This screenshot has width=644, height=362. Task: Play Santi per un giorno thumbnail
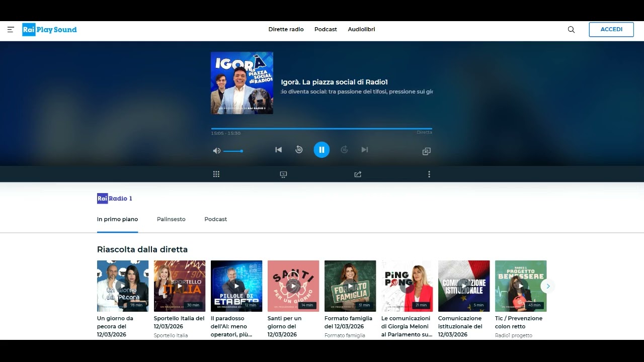click(293, 286)
